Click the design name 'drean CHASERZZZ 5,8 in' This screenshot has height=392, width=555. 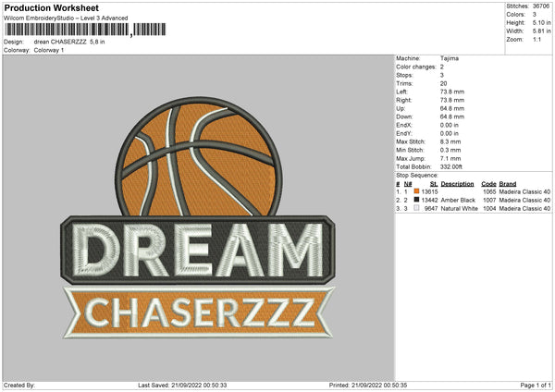69,42
